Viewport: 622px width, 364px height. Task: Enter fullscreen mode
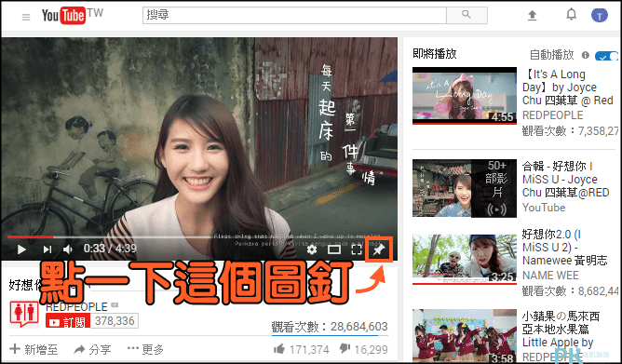click(357, 249)
